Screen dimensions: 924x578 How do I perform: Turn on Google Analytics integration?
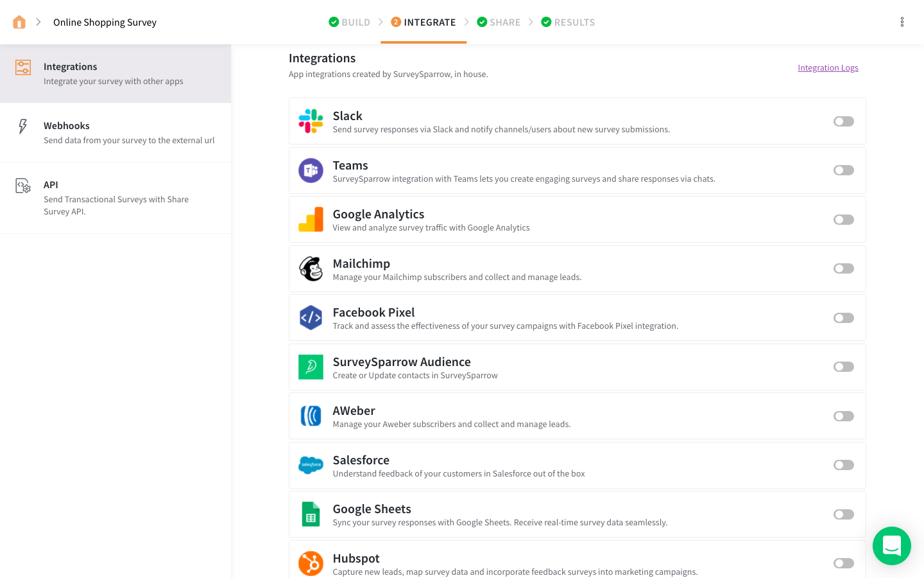844,220
